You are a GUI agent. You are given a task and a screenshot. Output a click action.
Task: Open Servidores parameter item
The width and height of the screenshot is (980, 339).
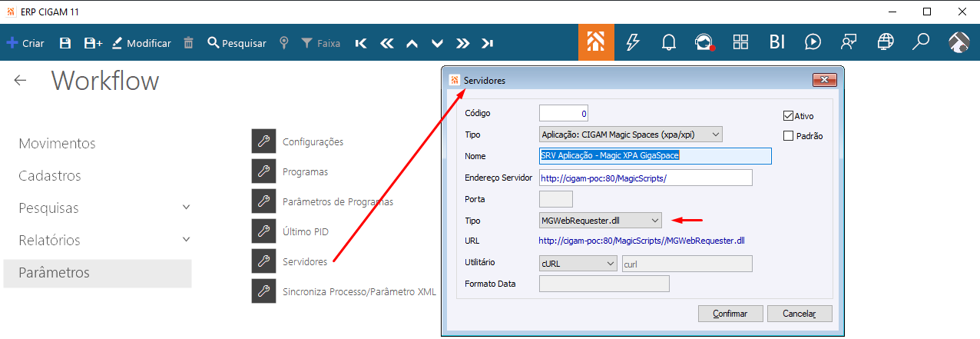click(305, 261)
